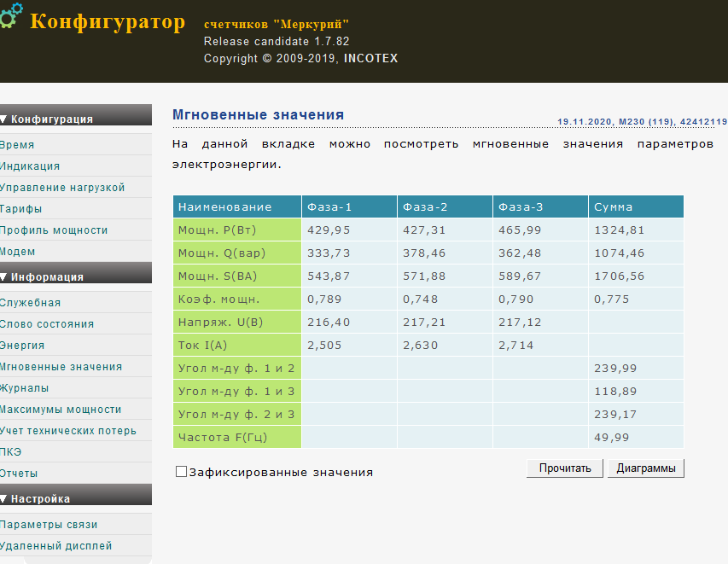Collapse the Настройка section arrow
The width and height of the screenshot is (728, 564).
point(3,499)
